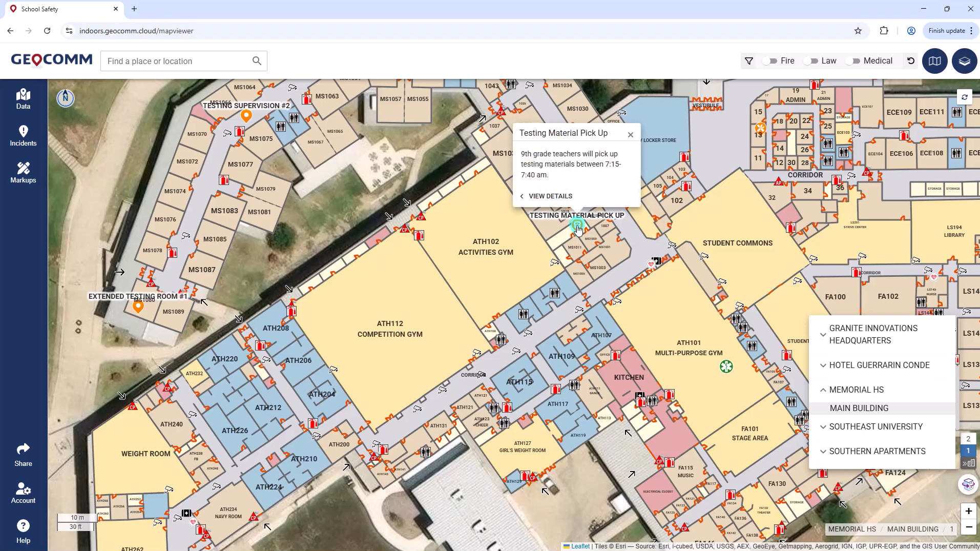This screenshot has width=980, height=551.
Task: Reload the browser page
Action: pyautogui.click(x=47, y=31)
